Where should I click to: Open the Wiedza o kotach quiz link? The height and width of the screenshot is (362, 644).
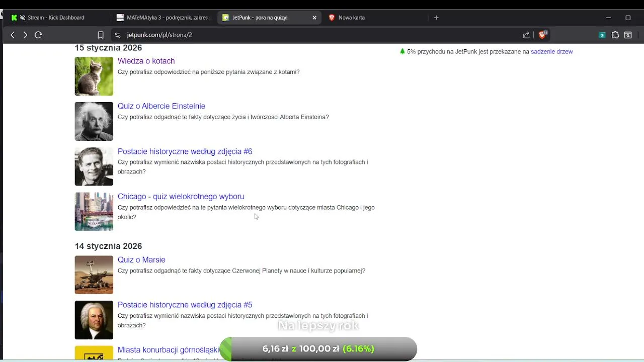(x=146, y=61)
